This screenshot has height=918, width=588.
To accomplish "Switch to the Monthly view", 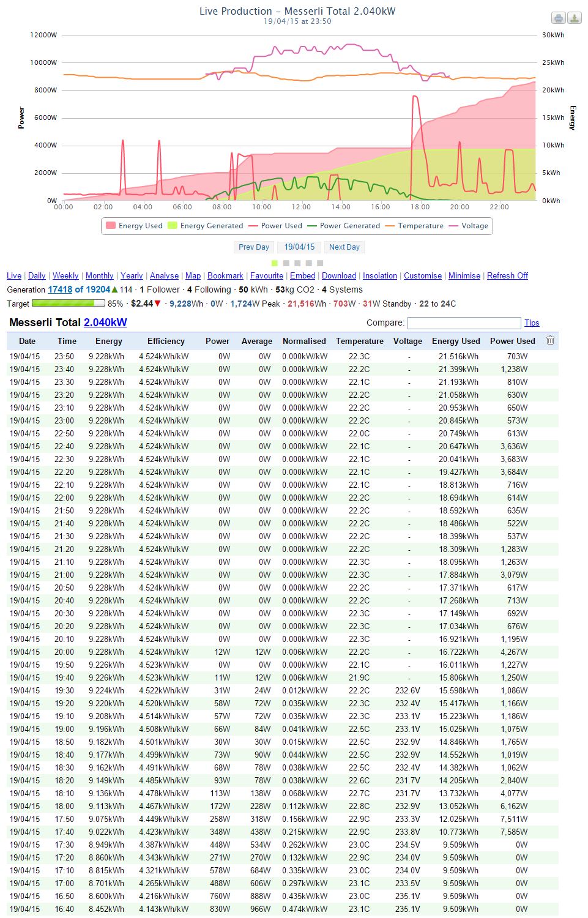I will [99, 276].
